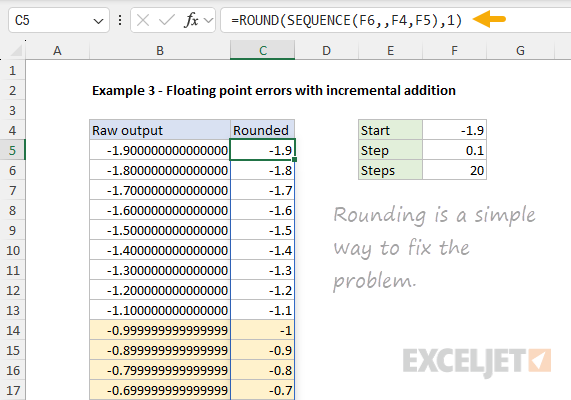Click the Select All corner triangle

[x=16, y=50]
